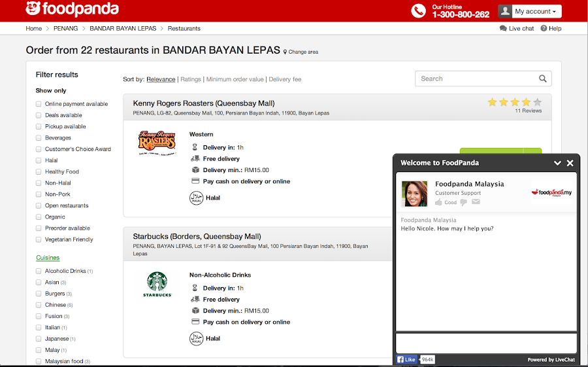Minimize the chat window with chevron
Screen dimensions: 588x367
[x=557, y=163]
